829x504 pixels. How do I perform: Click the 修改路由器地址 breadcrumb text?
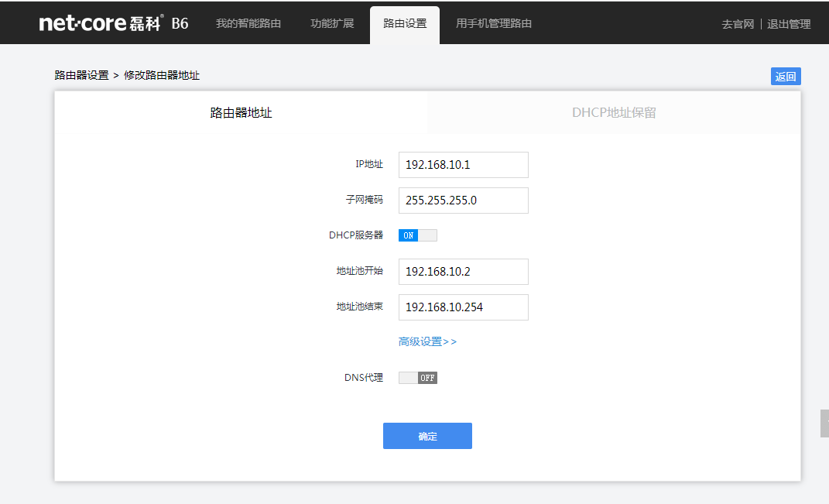click(x=161, y=75)
